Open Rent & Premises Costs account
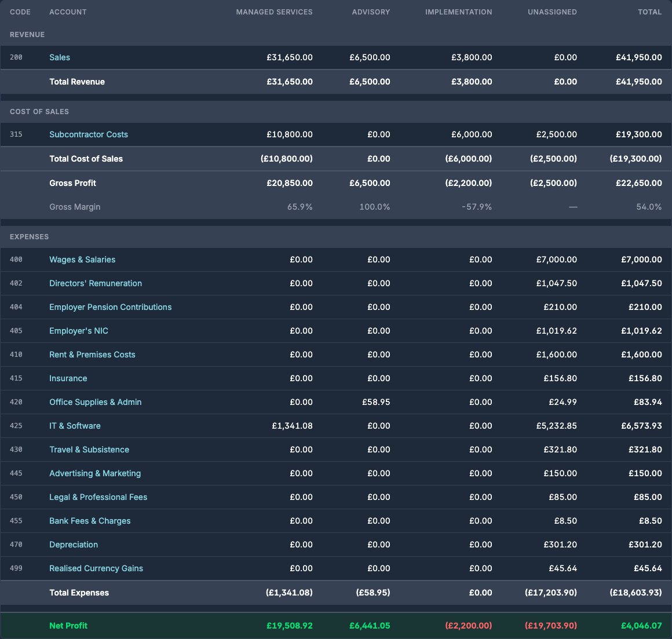This screenshot has width=672, height=639. tap(92, 355)
